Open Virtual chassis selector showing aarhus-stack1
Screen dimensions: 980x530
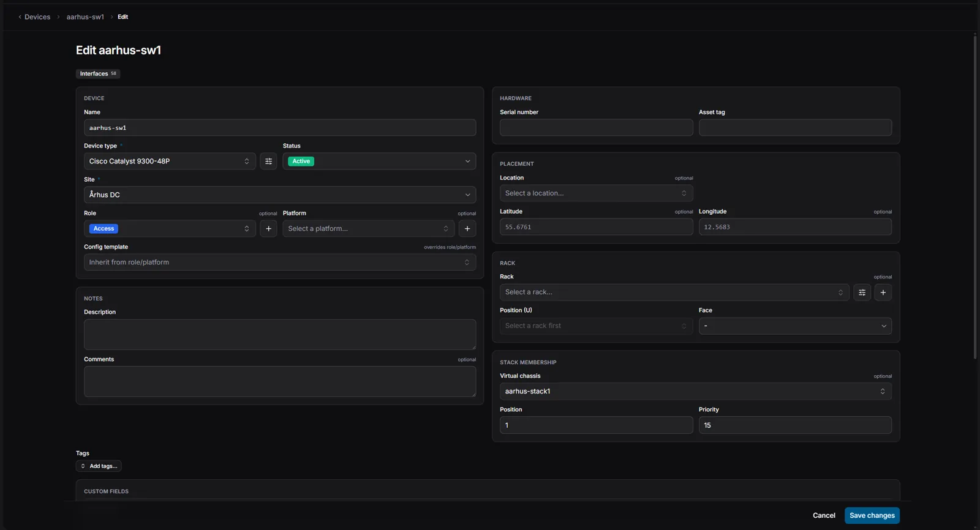pyautogui.click(x=696, y=391)
